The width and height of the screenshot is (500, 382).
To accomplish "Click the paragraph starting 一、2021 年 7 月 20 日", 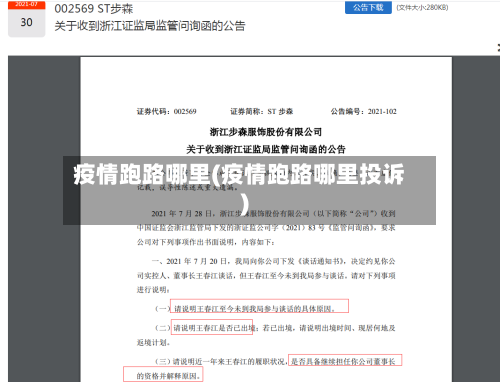I will (x=266, y=275).
